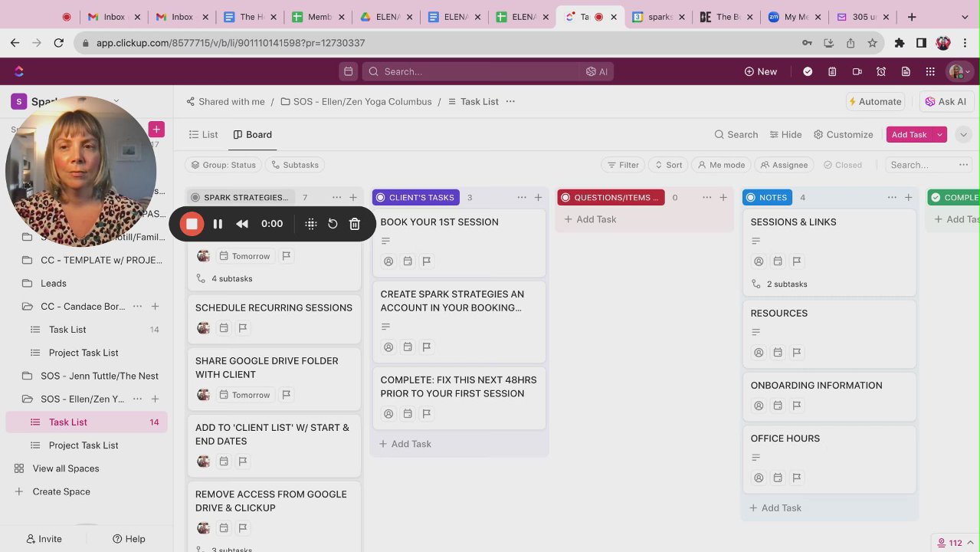
Task: Add Task in QUESTIONS/ITEMS column
Action: pyautogui.click(x=590, y=219)
